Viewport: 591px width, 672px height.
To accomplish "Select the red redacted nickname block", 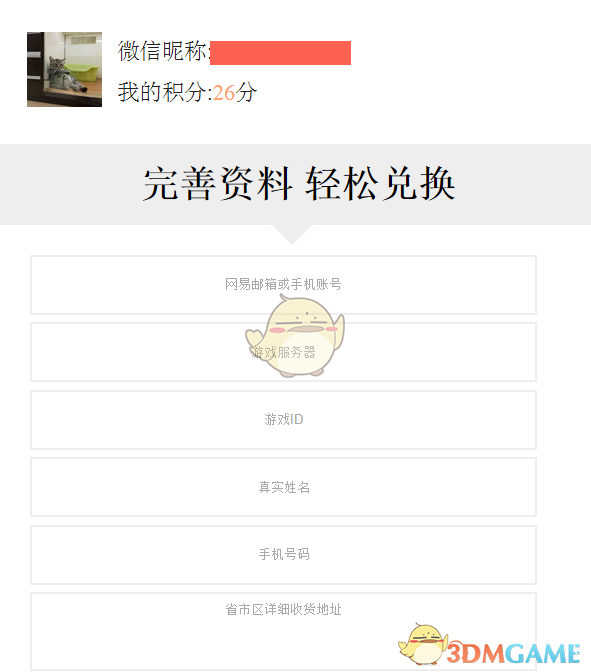I will point(280,53).
